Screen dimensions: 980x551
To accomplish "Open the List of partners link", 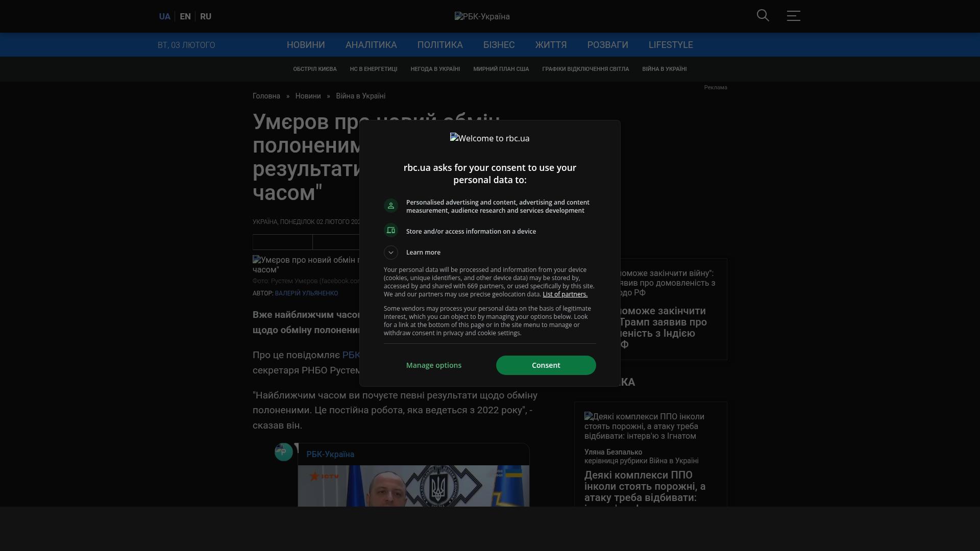I will [565, 294].
